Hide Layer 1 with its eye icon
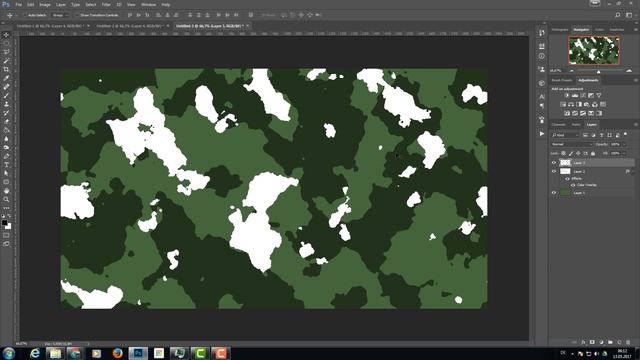 554,193
